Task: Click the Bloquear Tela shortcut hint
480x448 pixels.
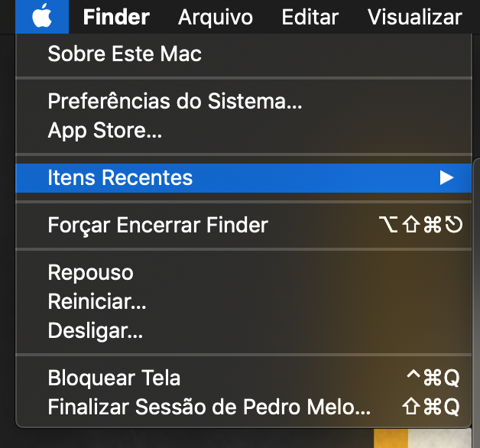Action: (x=431, y=378)
